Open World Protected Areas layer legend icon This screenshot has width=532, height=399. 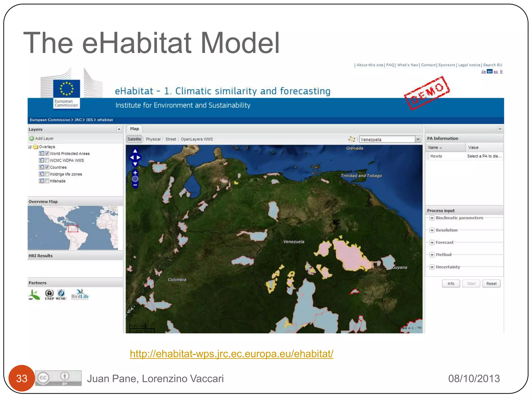[41, 154]
